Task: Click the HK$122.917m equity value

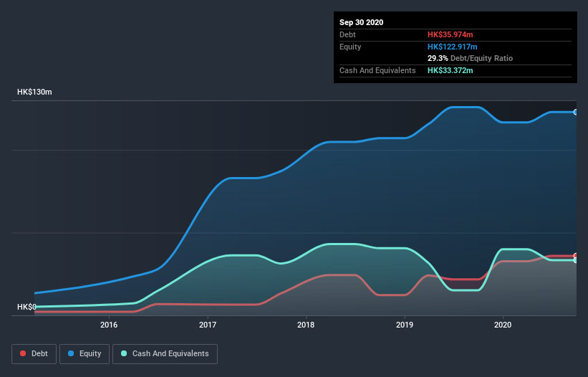Action: click(452, 47)
